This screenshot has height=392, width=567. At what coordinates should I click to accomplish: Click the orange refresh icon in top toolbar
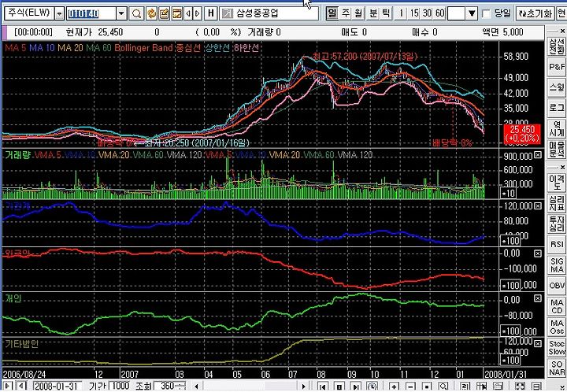(151, 14)
